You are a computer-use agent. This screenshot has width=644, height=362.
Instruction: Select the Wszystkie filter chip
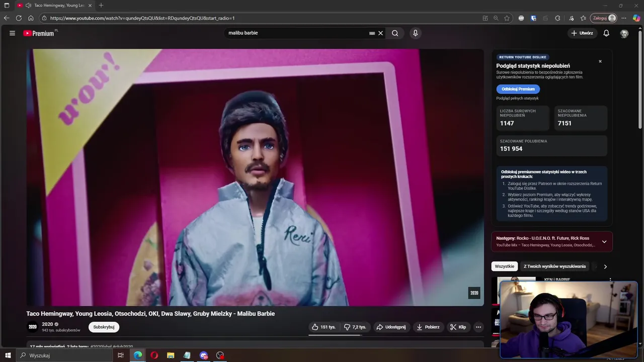[x=504, y=266]
